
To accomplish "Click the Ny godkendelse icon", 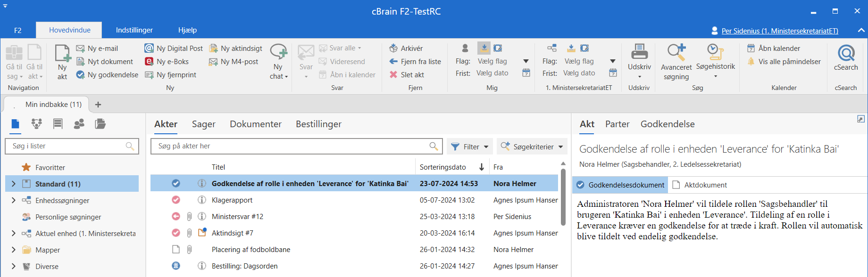I will pyautogui.click(x=81, y=74).
